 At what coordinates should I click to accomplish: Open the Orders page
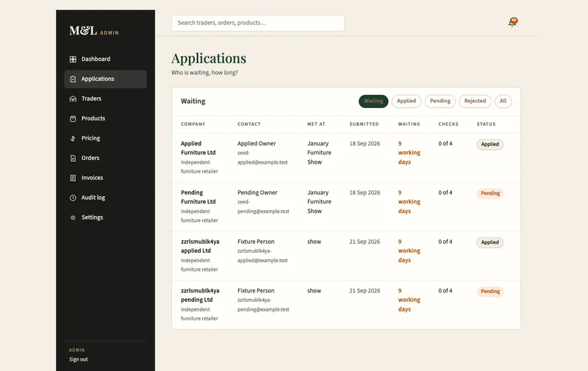[x=105, y=158]
